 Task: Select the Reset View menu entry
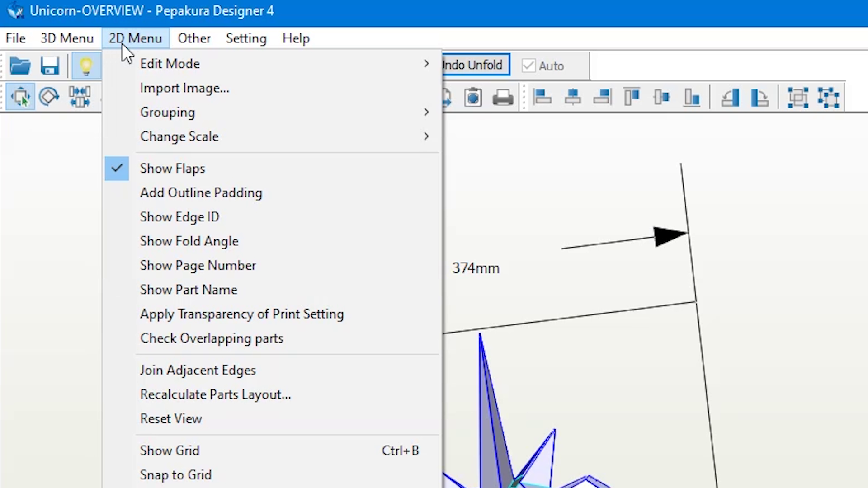(x=170, y=418)
